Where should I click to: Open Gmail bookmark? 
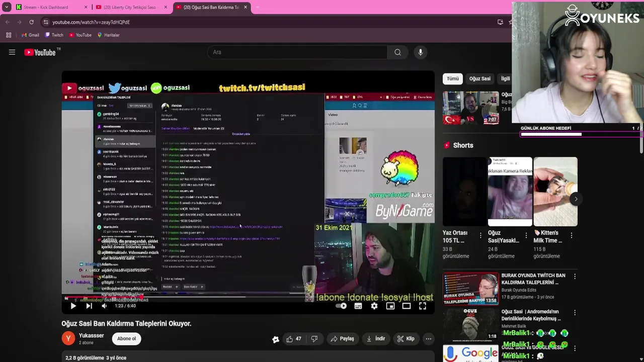(x=30, y=35)
